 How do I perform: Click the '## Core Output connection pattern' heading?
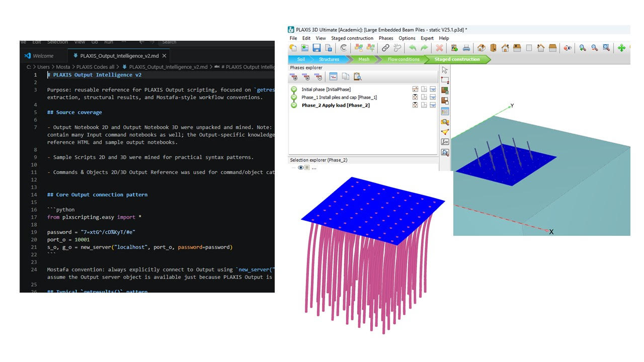(97, 195)
